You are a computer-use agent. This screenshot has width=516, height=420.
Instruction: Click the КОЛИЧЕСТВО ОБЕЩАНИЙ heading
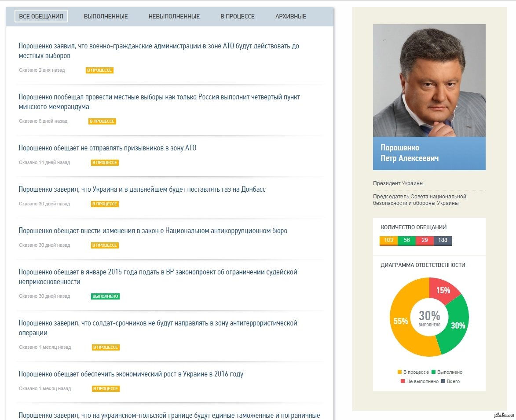click(x=414, y=227)
